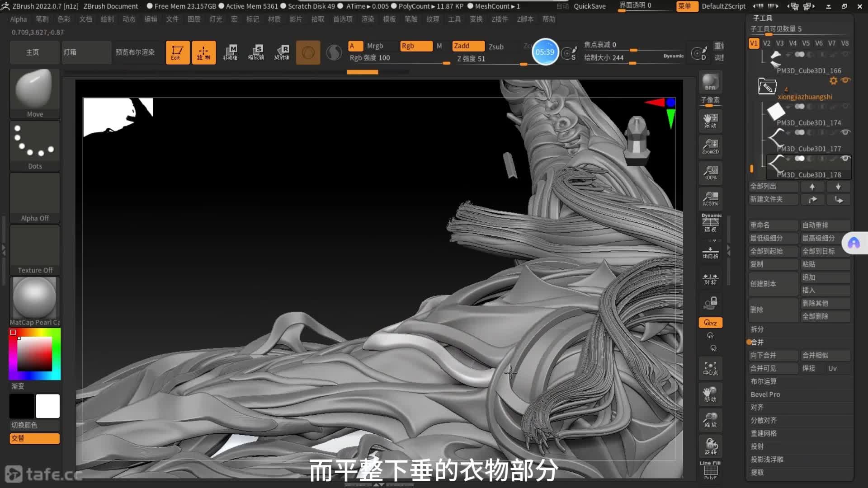Toggle xiongjiazhuangshi folder visibility eye
This screenshot has height=488, width=868.
click(x=845, y=80)
